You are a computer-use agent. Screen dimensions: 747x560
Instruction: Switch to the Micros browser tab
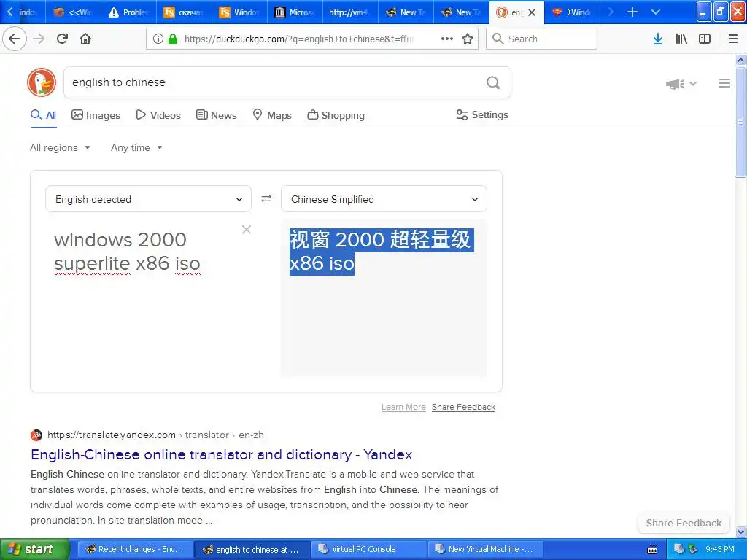pos(295,12)
